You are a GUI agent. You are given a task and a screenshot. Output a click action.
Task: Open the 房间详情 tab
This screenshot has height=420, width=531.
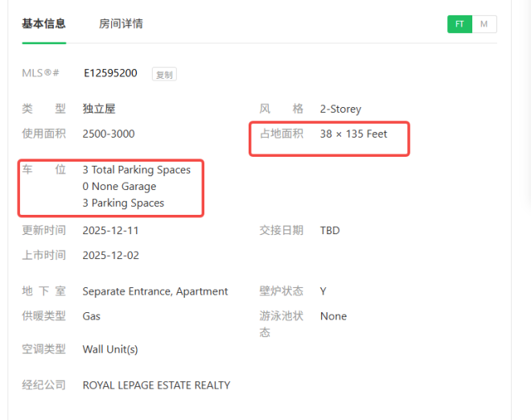pos(121,24)
